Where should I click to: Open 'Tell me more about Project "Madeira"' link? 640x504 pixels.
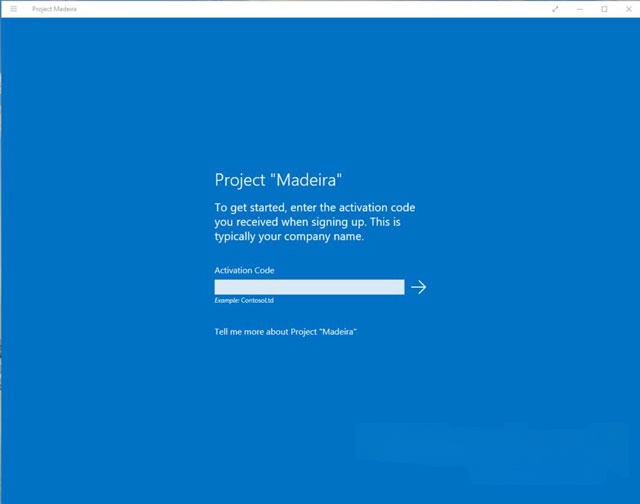(285, 332)
